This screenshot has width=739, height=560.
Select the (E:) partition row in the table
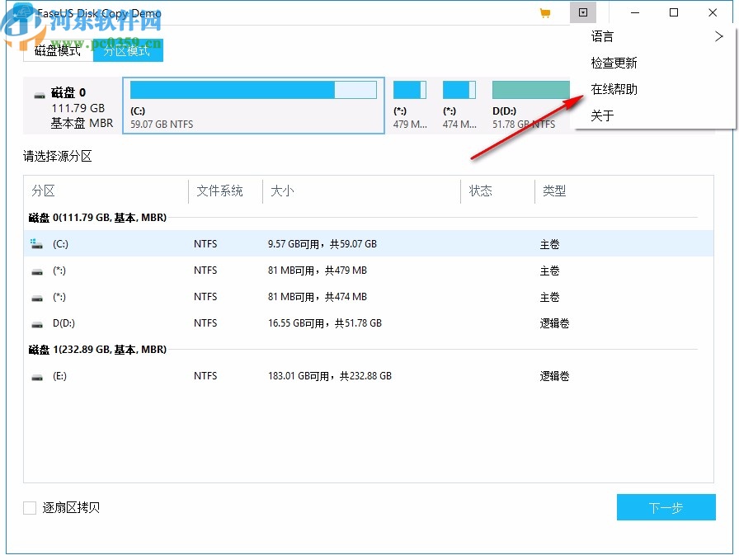tap(330, 375)
